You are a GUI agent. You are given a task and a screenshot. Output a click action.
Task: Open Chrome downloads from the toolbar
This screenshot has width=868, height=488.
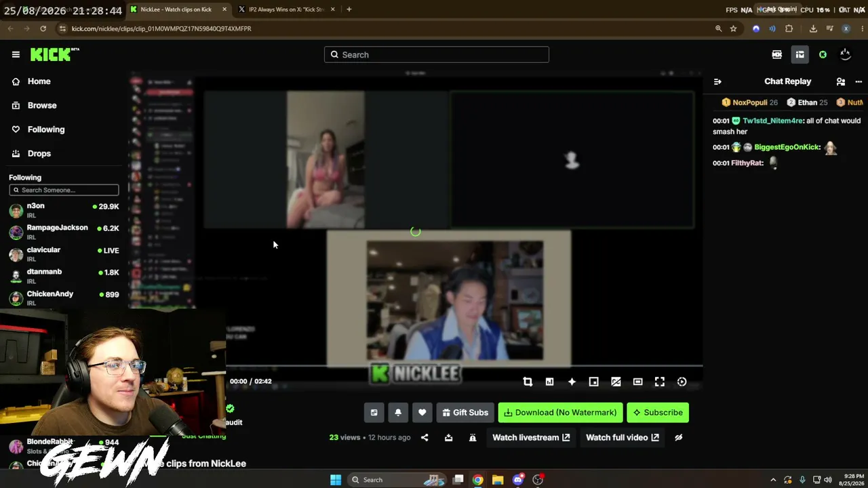813,28
